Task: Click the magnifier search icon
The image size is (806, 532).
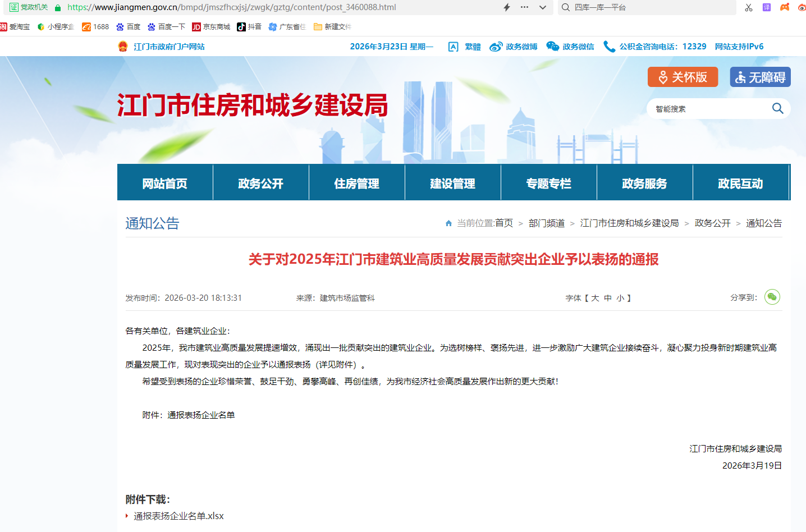Action: coord(777,108)
